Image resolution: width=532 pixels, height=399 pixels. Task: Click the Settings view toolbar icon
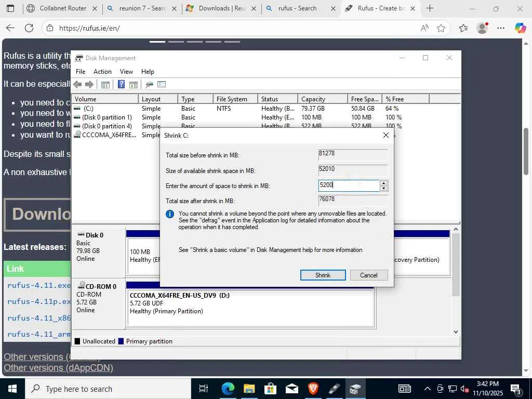point(134,85)
